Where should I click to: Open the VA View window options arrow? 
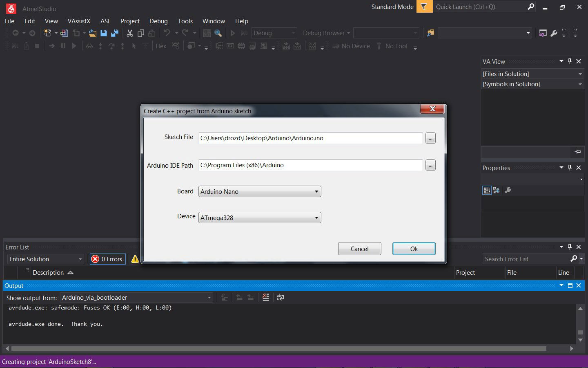[x=561, y=61]
